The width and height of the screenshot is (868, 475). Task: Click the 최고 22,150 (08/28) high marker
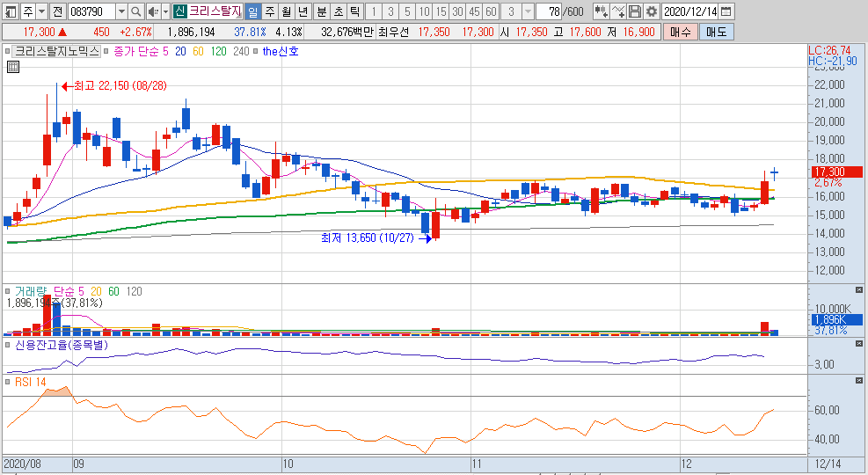pyautogui.click(x=114, y=86)
